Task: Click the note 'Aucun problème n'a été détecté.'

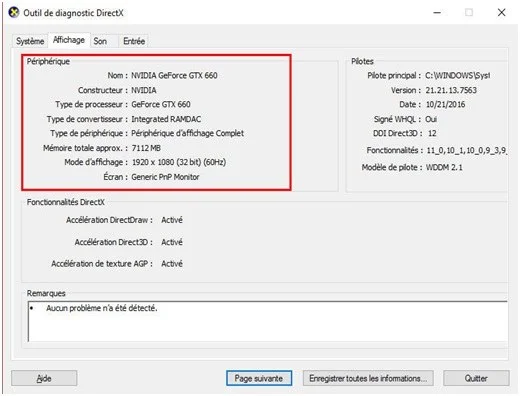Action: [102, 308]
